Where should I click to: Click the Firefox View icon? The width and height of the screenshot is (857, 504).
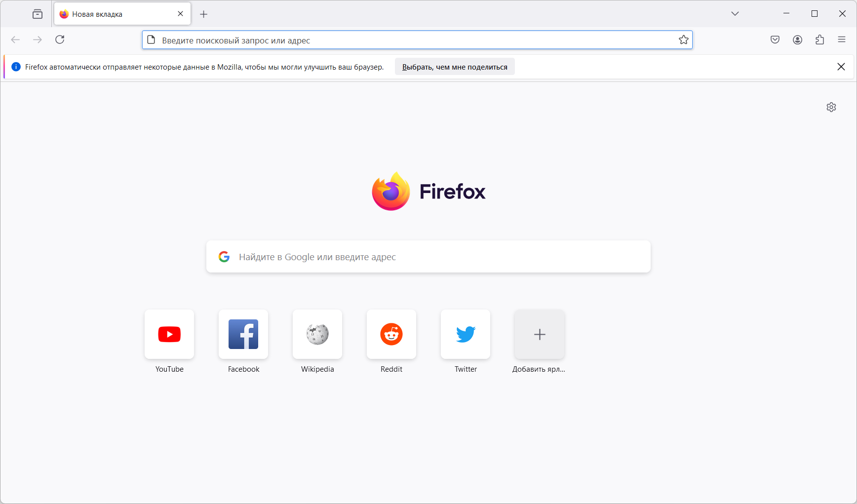point(38,14)
